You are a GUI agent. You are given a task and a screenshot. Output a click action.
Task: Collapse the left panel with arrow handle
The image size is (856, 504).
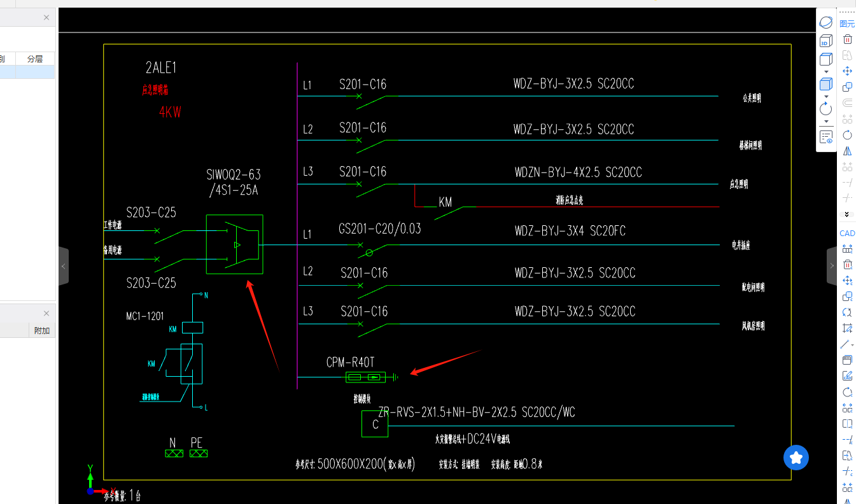63,266
